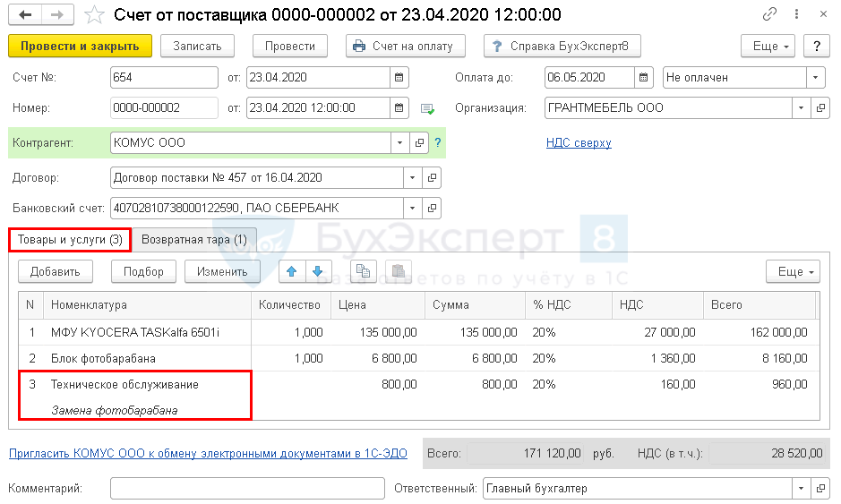This screenshot has height=504, width=841.
Task: Open the Контрагент КОМУС ООО card
Action: pos(418,142)
